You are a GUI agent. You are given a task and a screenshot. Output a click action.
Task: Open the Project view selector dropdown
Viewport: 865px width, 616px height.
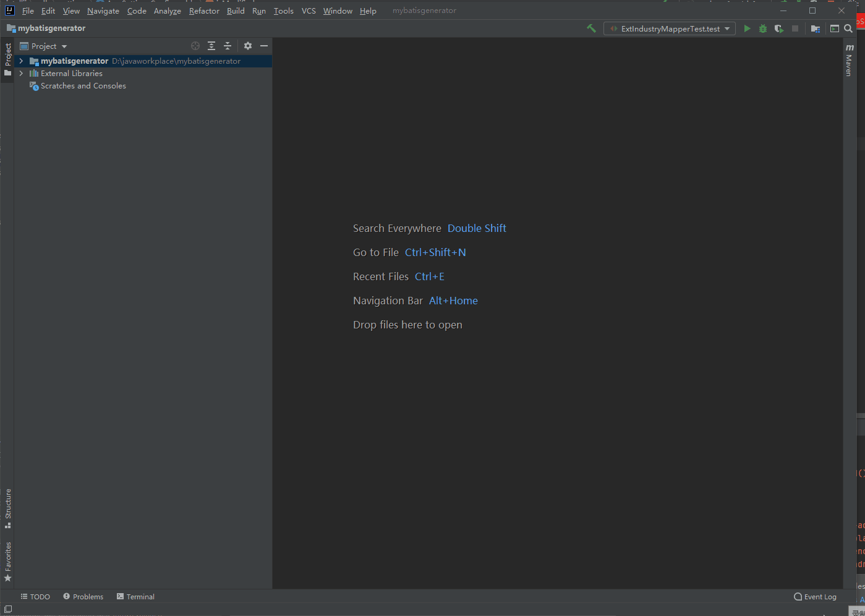coord(43,46)
